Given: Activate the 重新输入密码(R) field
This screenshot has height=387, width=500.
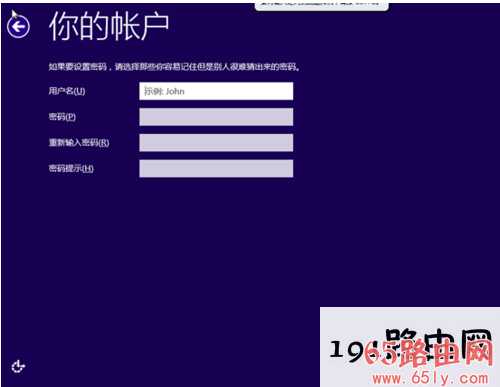Looking at the screenshot, I should (x=216, y=143).
